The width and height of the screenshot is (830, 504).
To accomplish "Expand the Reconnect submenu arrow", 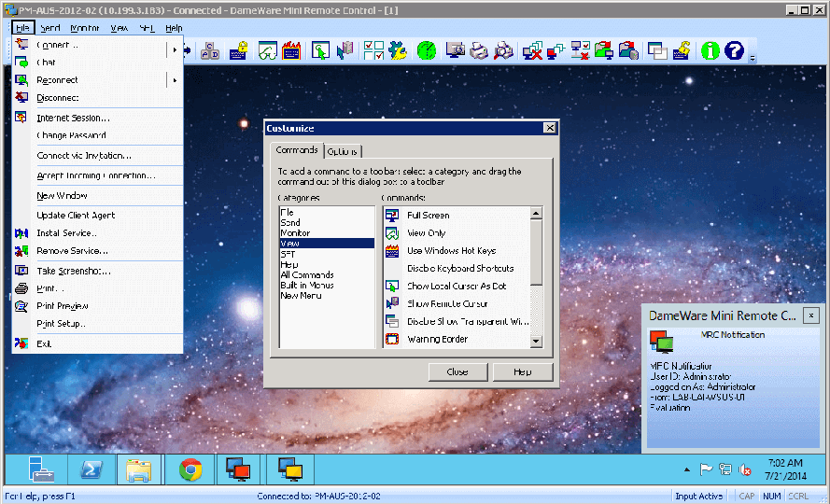I will [x=175, y=80].
